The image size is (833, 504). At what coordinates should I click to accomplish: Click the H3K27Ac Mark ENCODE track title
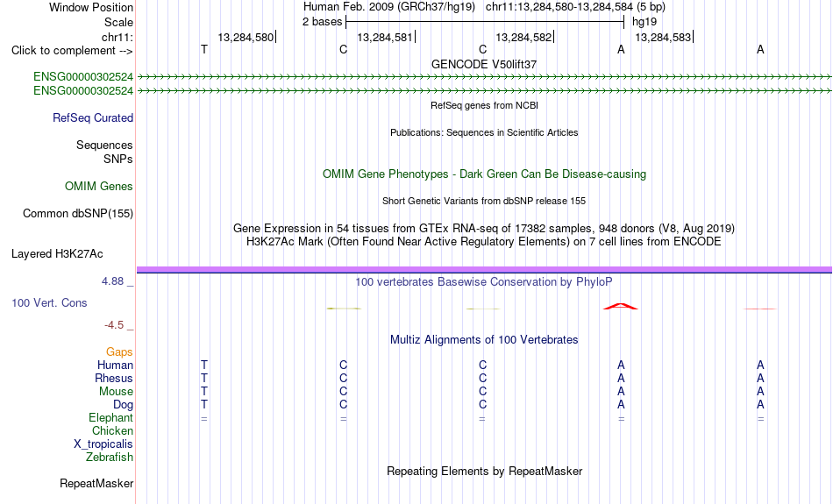click(x=484, y=242)
